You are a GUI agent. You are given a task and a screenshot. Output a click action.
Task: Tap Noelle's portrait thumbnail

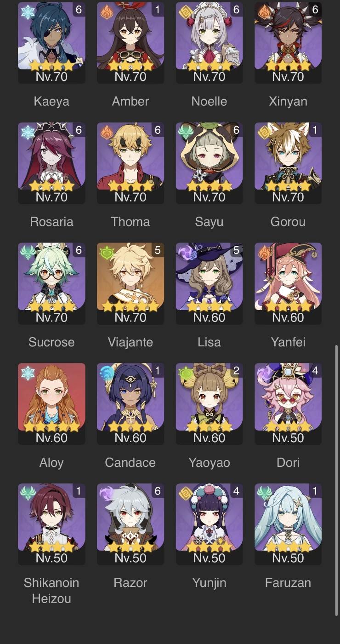tap(209, 36)
